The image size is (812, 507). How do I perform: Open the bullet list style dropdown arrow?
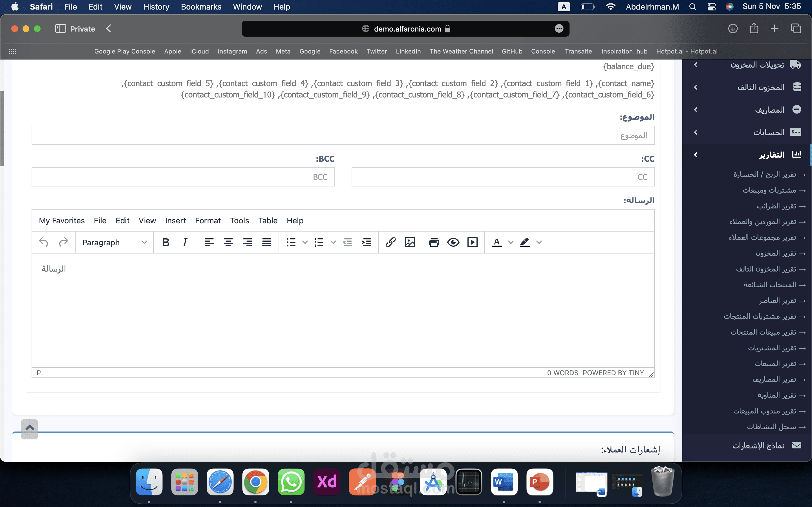pyautogui.click(x=305, y=242)
